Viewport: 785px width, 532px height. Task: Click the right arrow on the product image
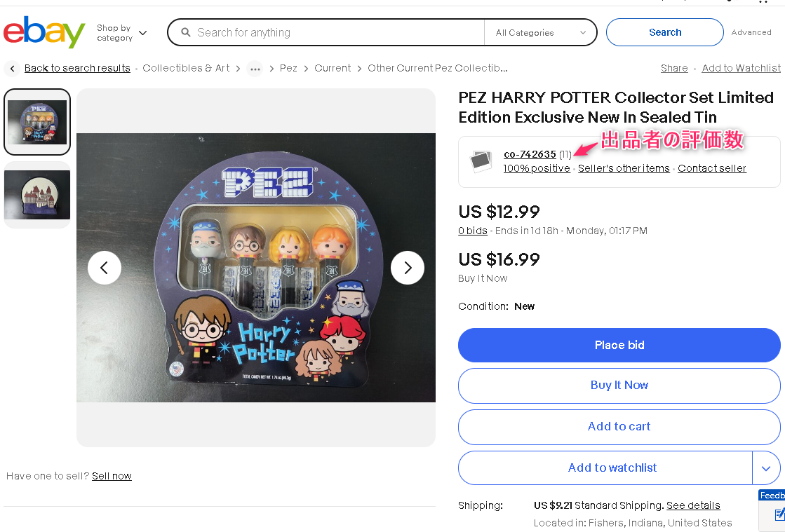coord(408,268)
